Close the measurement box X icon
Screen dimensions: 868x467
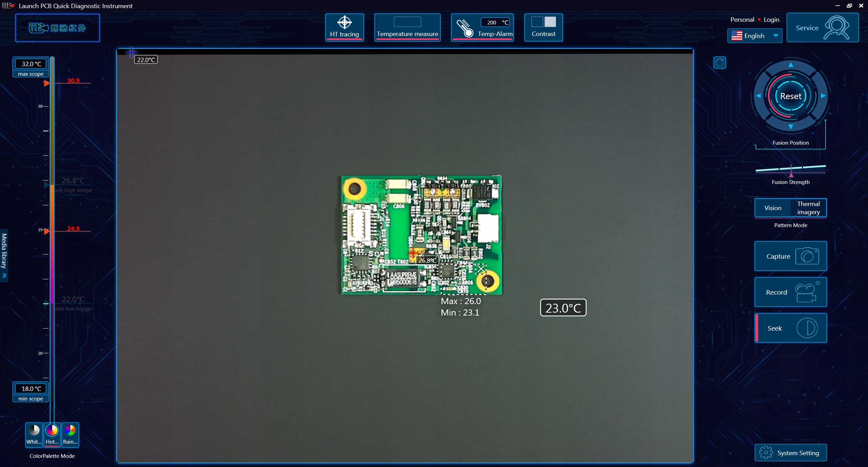click(x=481, y=269)
